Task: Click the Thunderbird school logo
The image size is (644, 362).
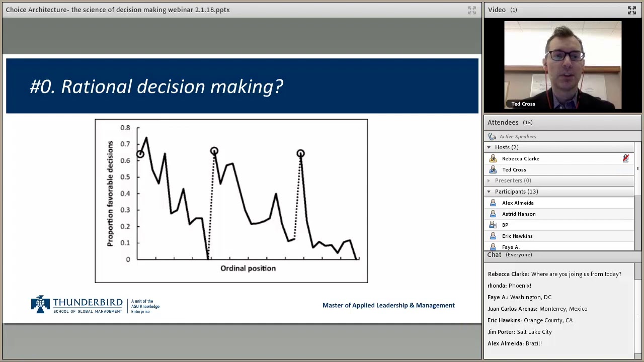Action: pyautogui.click(x=76, y=305)
